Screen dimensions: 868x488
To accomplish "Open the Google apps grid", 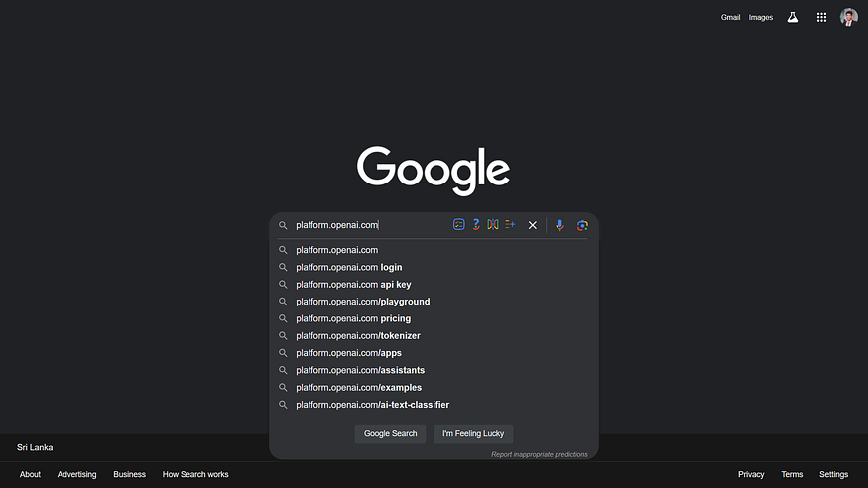I will [x=821, y=17].
